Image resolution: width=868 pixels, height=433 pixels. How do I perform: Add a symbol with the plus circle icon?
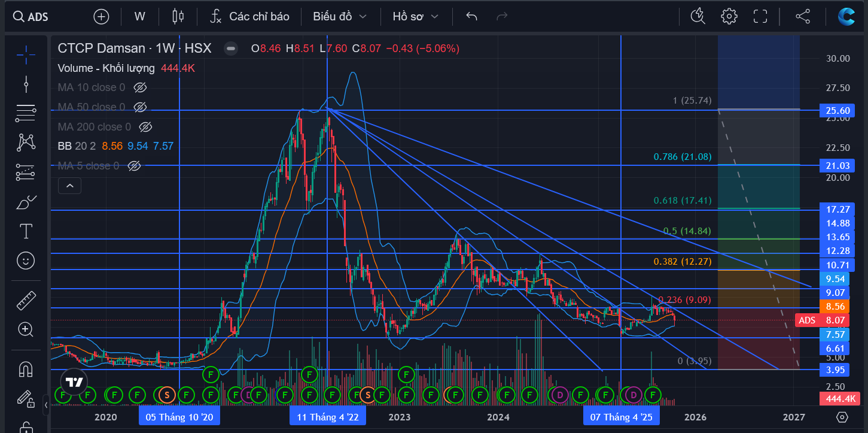coord(101,16)
